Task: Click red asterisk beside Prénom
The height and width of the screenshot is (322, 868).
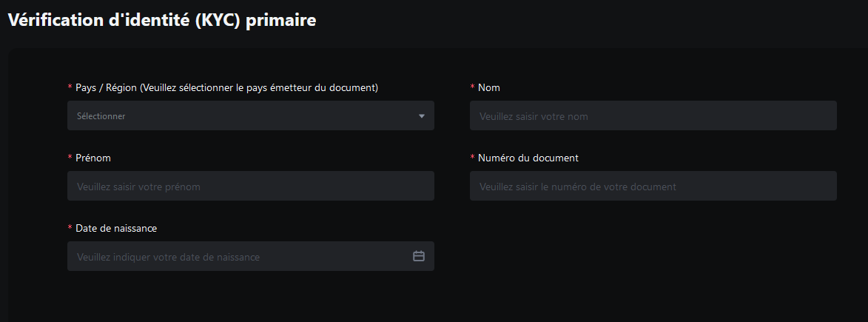Action: [x=70, y=158]
